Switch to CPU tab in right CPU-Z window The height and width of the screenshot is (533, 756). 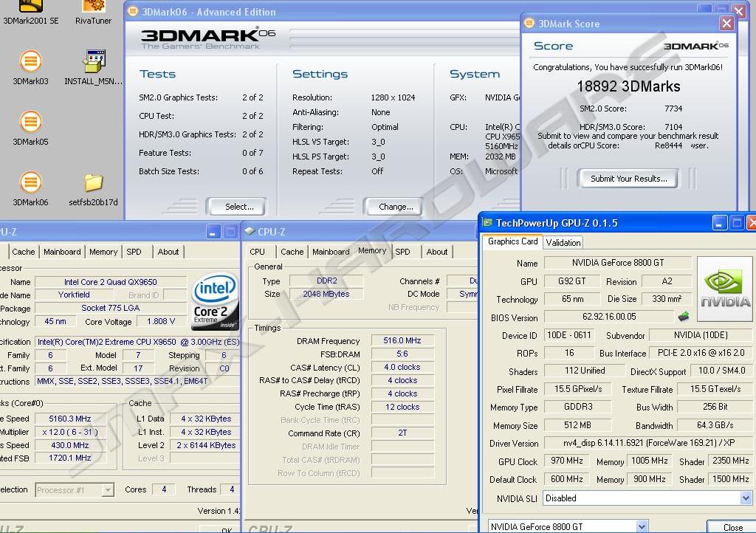click(257, 252)
